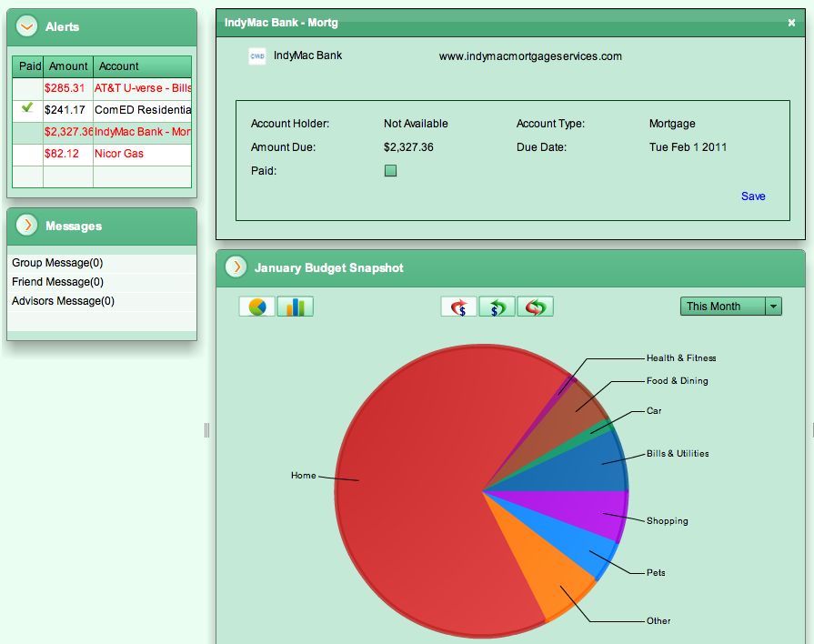Click the Save link
Viewport: 814px width, 644px height.
point(753,196)
